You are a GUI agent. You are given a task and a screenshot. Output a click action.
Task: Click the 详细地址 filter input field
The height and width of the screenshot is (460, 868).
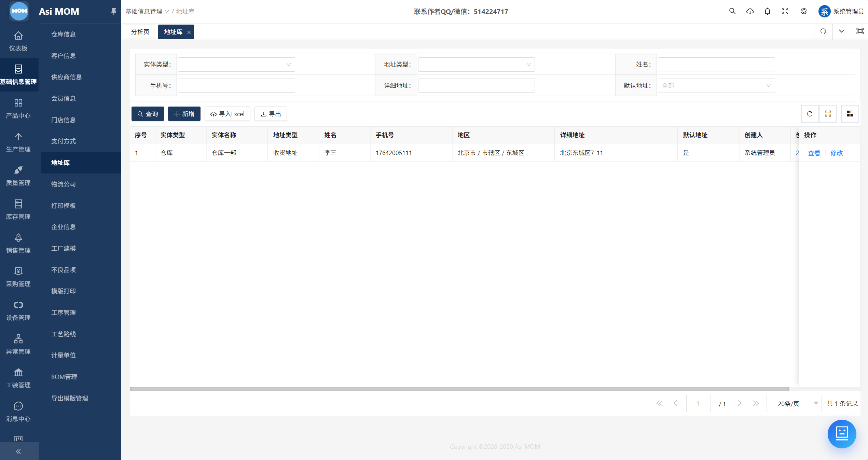pos(476,86)
